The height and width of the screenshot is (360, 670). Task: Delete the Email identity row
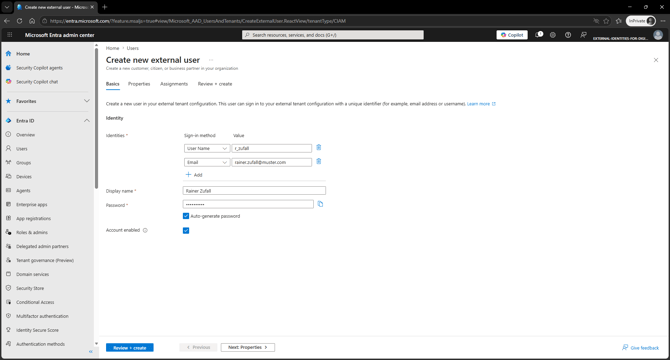click(319, 161)
